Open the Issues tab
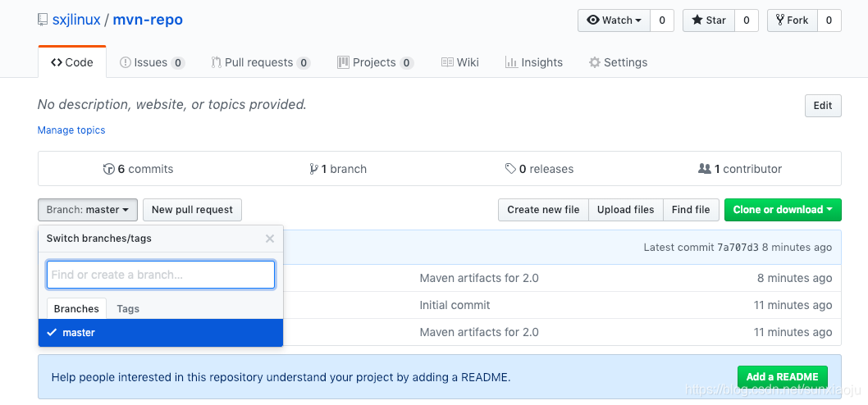This screenshot has width=868, height=405. [x=153, y=62]
